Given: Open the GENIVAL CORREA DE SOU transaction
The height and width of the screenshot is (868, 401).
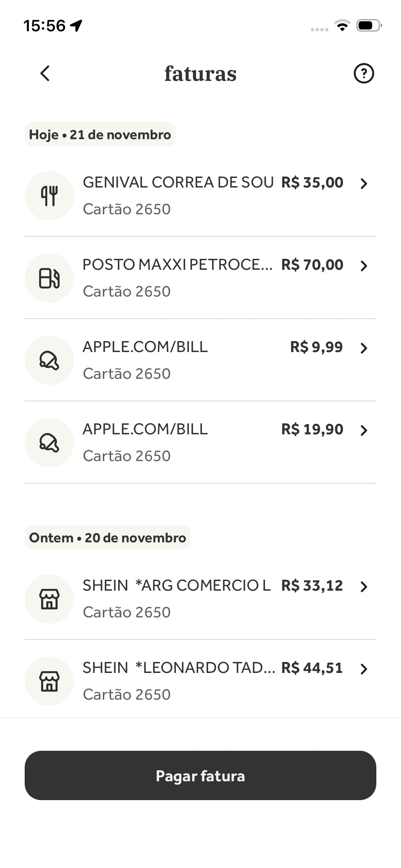Looking at the screenshot, I should tap(178, 182).
